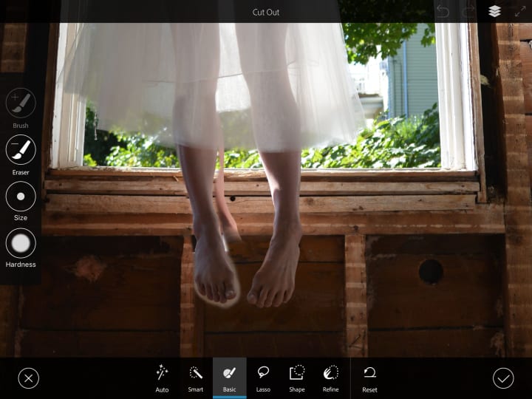Open the layers panel
This screenshot has height=399, width=532.
coord(494,12)
